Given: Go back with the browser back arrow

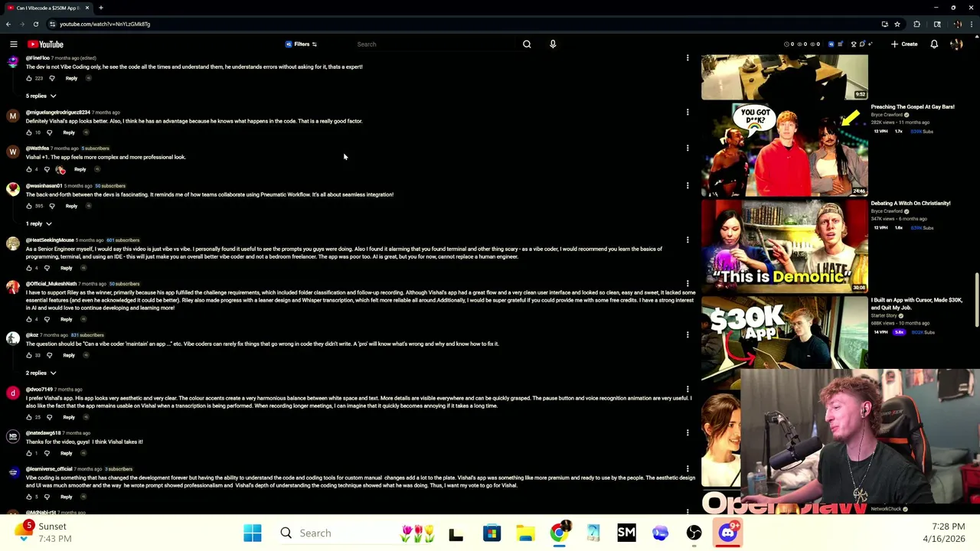Looking at the screenshot, I should 8,24.
